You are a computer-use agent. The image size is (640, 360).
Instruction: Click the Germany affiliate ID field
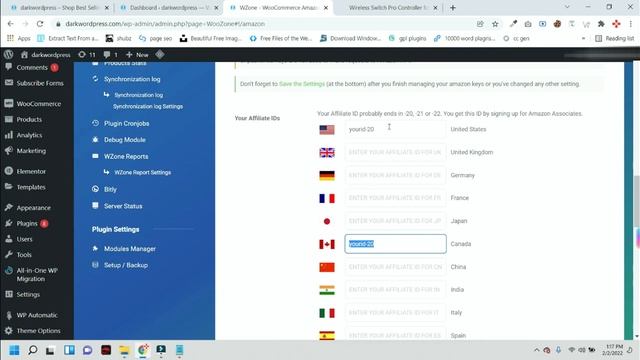tap(395, 175)
